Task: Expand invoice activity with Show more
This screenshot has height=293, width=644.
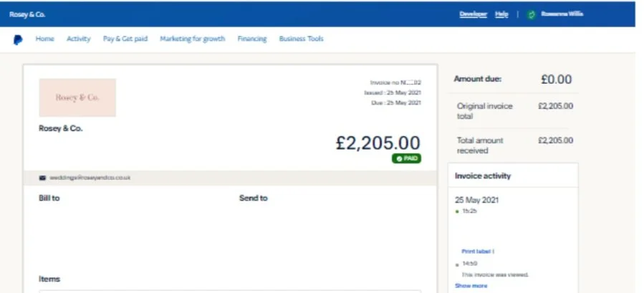Action: click(471, 286)
